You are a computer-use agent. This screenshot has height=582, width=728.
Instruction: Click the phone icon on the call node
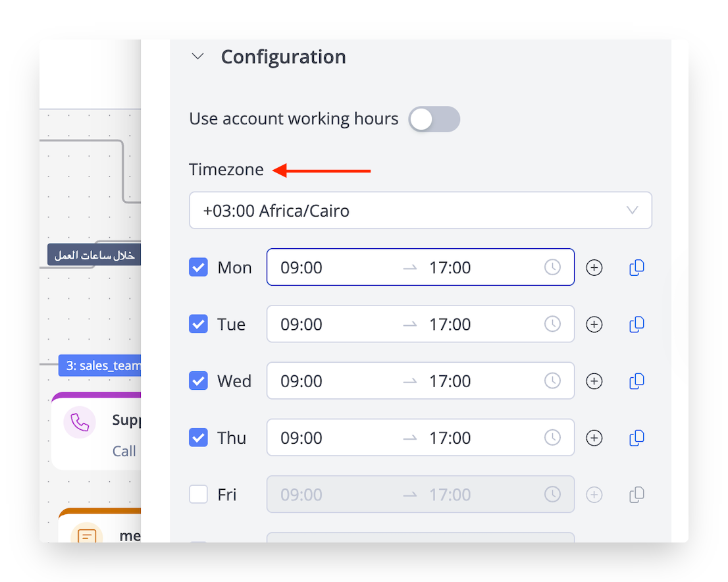80,422
